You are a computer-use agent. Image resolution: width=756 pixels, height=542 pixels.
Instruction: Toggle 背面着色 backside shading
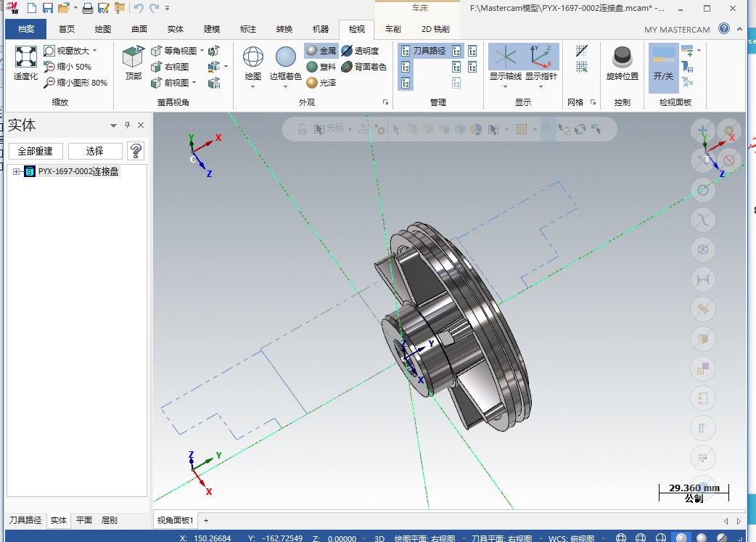point(363,67)
